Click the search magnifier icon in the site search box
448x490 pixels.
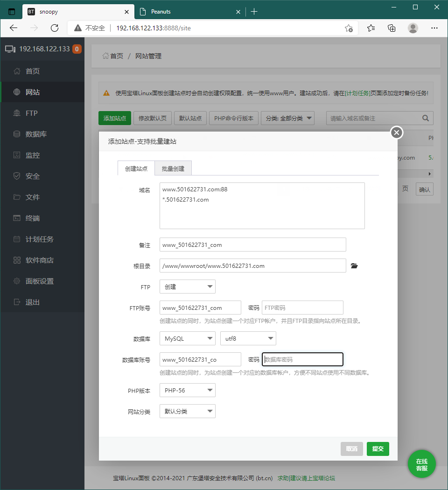(425, 118)
